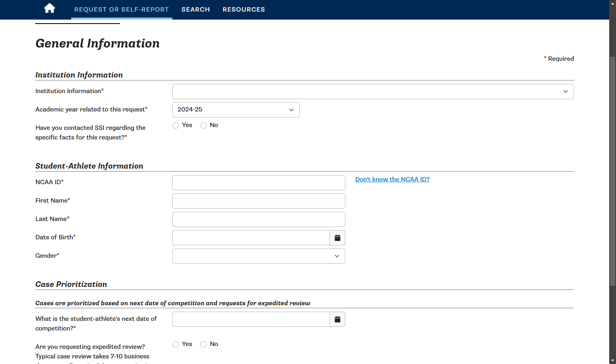Focus the Date of Birth text field
This screenshot has width=616, height=364.
[x=251, y=238]
